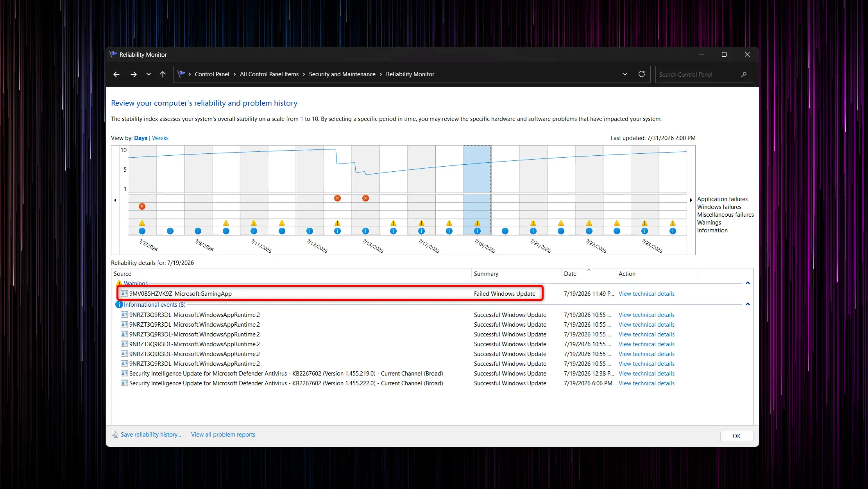
Task: Click the information icon for 7/20/2026
Action: (505, 231)
